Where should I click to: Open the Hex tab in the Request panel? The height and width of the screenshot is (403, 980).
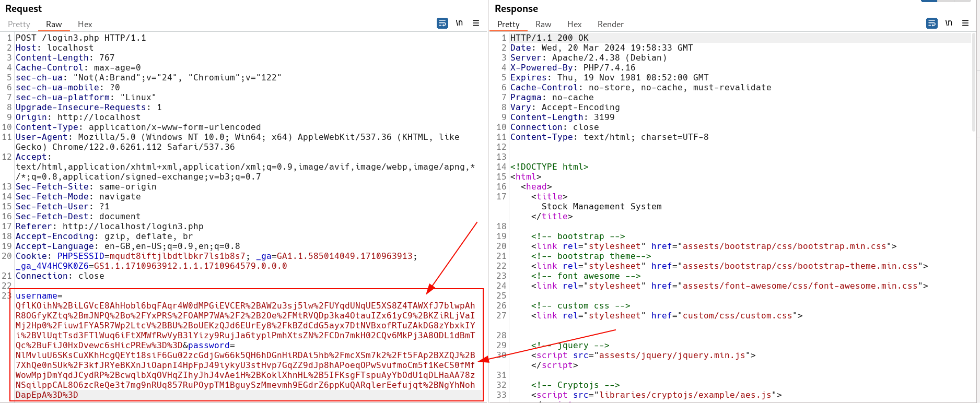click(x=85, y=25)
